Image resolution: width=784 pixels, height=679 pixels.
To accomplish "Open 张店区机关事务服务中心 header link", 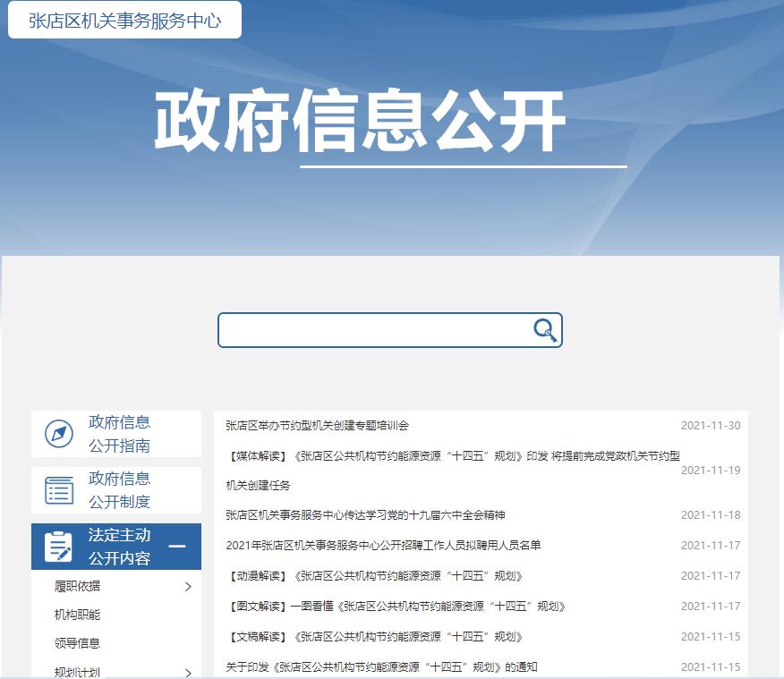I will pos(124,21).
